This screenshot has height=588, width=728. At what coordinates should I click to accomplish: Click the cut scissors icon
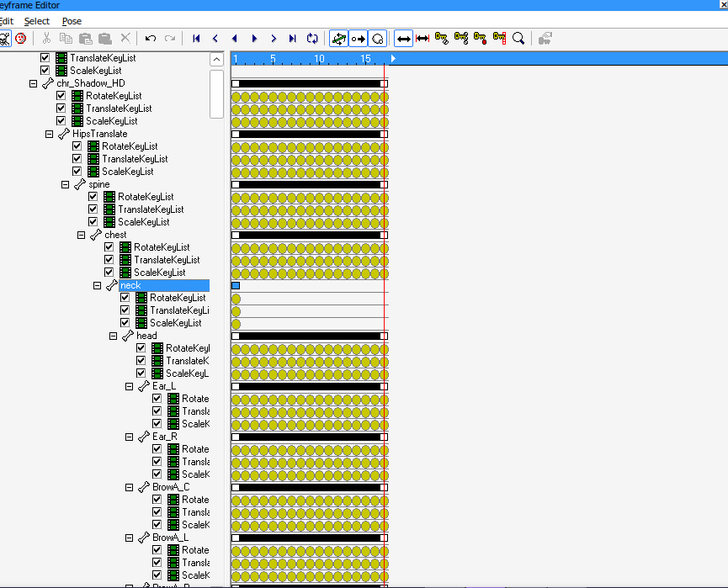47,38
